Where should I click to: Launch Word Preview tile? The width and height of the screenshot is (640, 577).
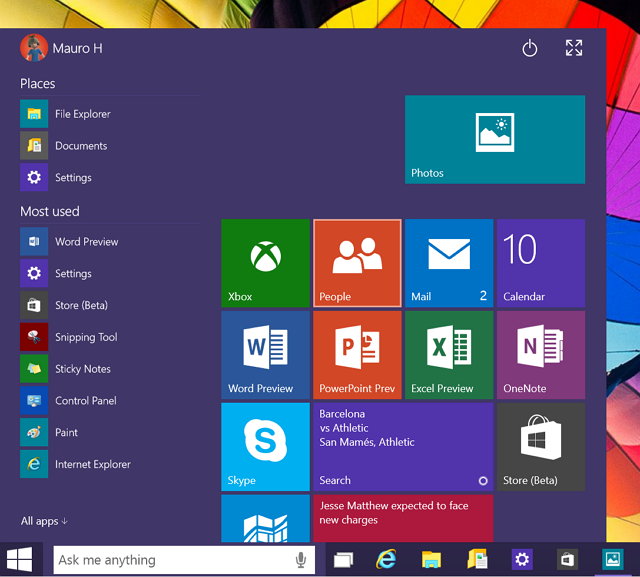tap(266, 355)
